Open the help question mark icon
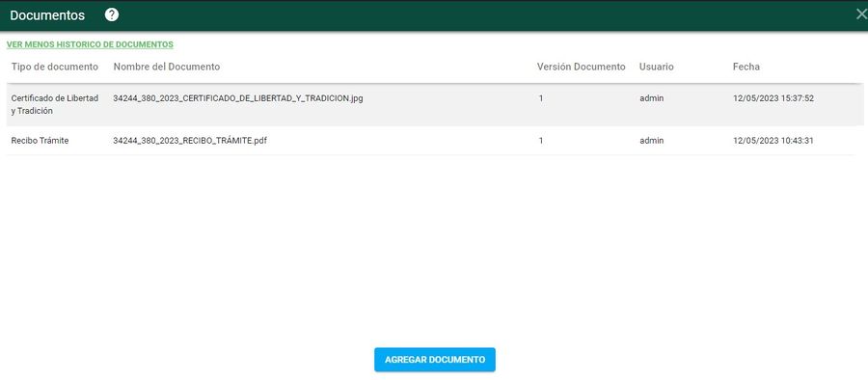Viewport: 868px width, 380px height. [112, 15]
